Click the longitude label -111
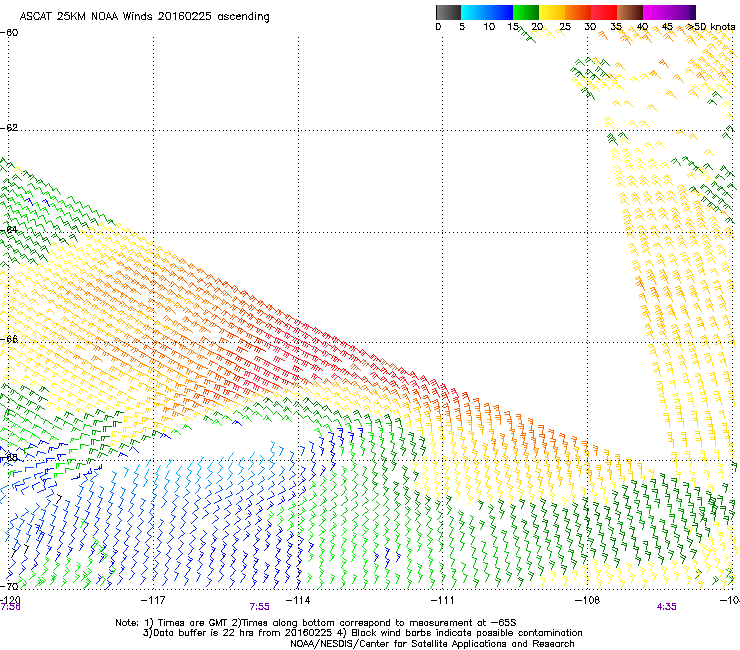This screenshot has height=650, width=740. pos(443,600)
